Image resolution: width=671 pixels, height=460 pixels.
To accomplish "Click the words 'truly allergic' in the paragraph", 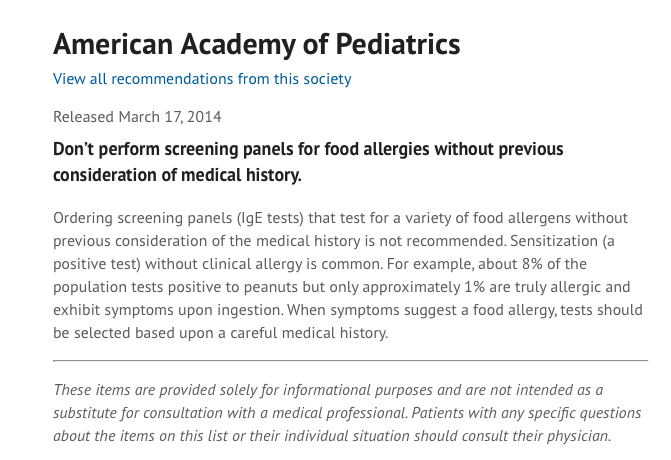I will point(561,287).
